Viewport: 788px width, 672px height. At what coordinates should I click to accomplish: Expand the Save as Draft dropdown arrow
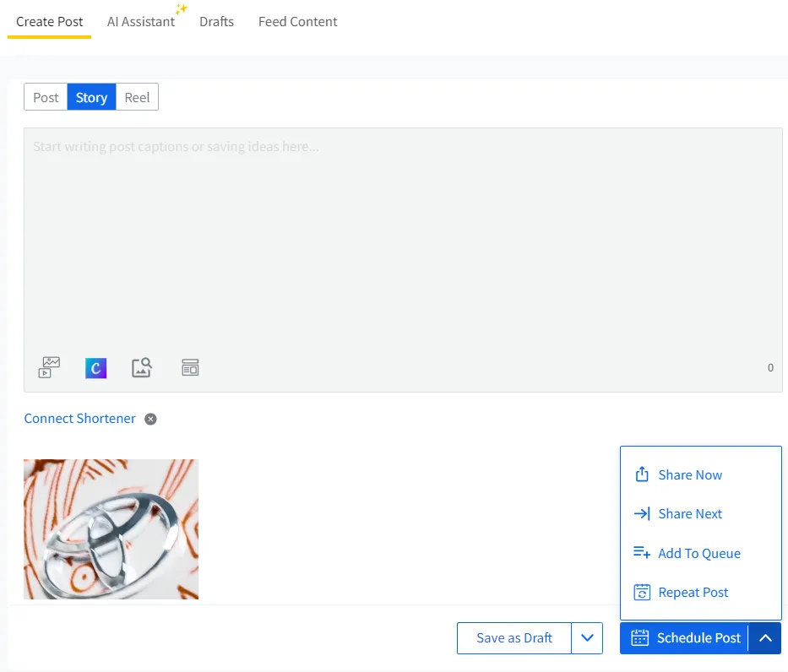(587, 638)
